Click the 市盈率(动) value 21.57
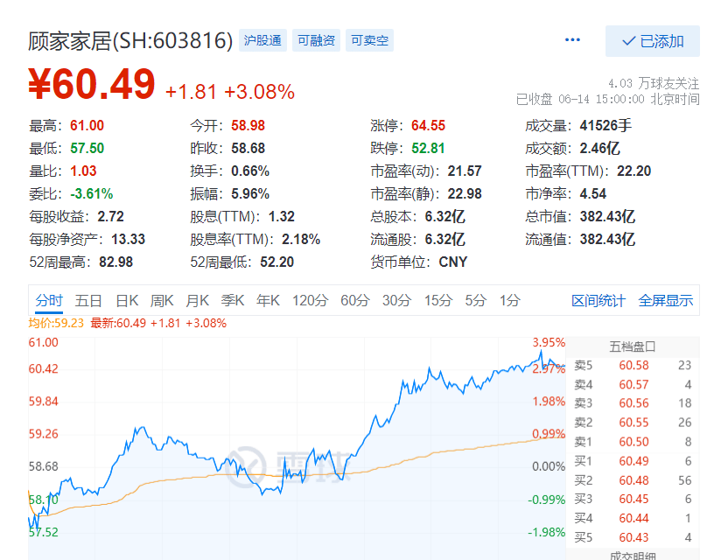This screenshot has height=560, width=728. click(x=465, y=171)
